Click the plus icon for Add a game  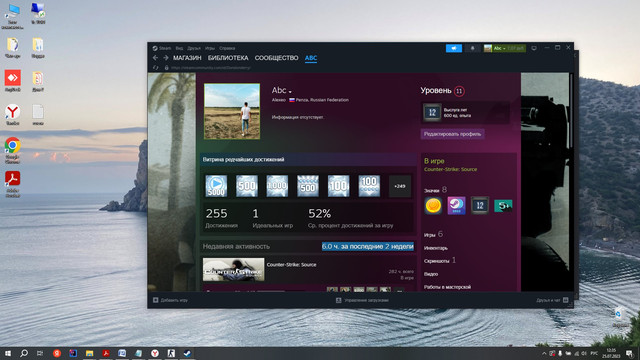point(156,300)
